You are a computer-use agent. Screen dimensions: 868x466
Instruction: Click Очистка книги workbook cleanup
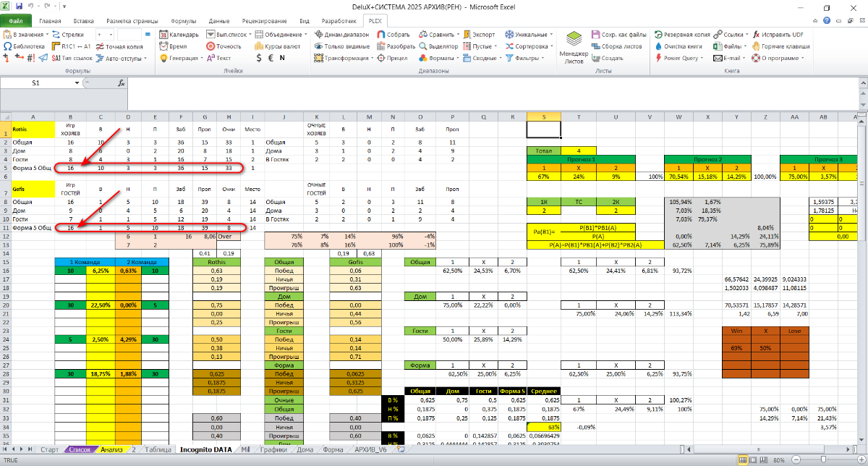[x=678, y=46]
